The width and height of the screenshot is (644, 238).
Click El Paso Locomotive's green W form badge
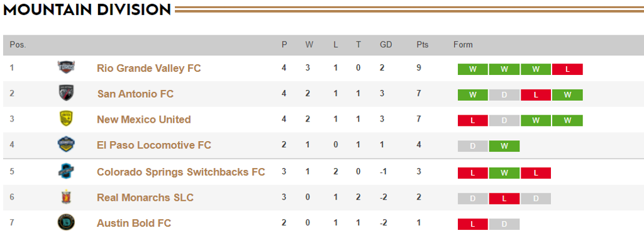click(504, 146)
